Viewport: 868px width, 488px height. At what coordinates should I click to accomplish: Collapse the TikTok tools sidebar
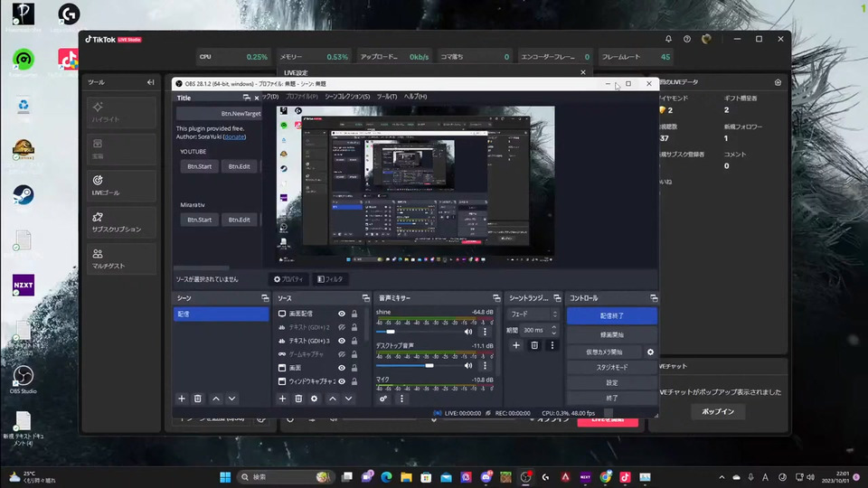click(151, 82)
